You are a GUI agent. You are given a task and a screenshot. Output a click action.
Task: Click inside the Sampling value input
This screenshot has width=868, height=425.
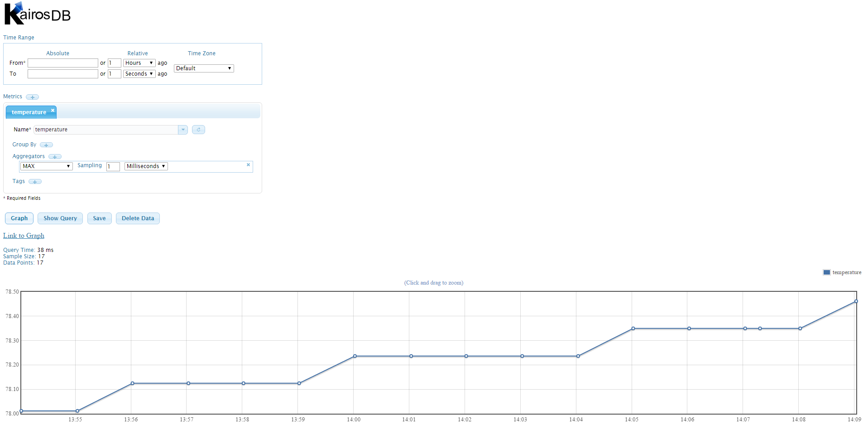click(113, 166)
